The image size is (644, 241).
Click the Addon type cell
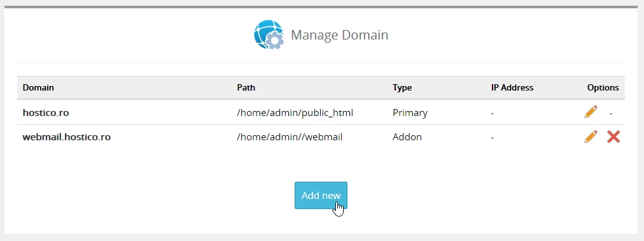tap(407, 137)
